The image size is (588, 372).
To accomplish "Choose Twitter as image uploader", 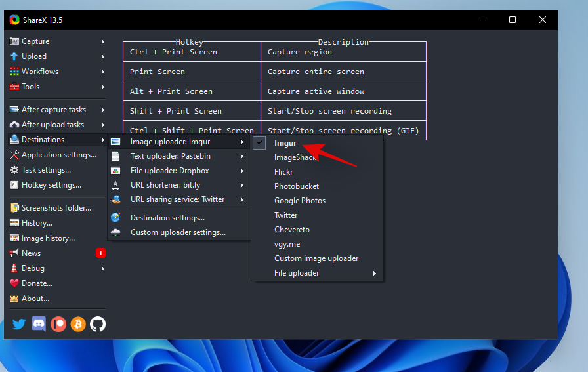I will [285, 215].
